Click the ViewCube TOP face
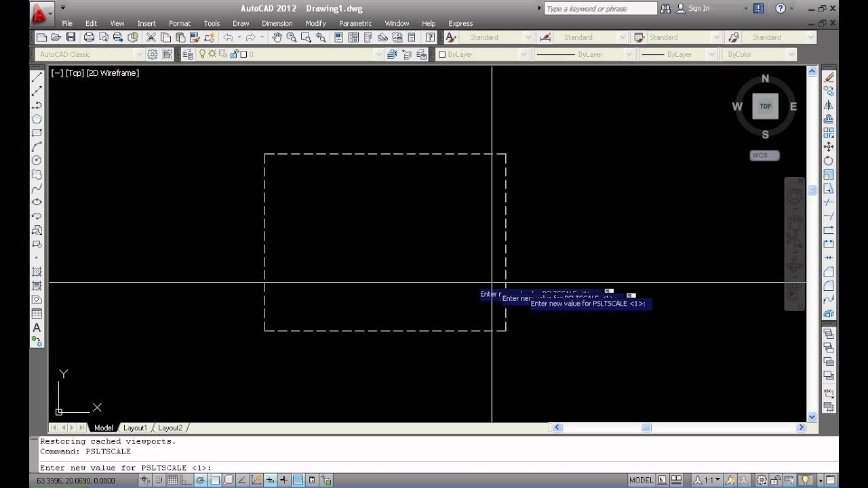The height and width of the screenshot is (488, 868). pyautogui.click(x=765, y=106)
